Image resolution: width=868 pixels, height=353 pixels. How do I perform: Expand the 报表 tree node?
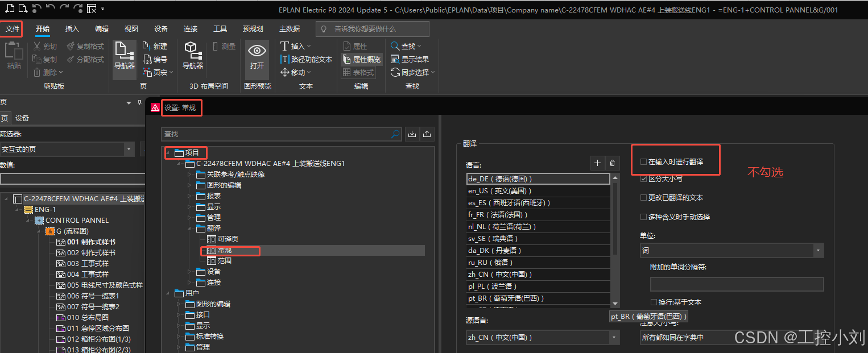click(x=190, y=196)
